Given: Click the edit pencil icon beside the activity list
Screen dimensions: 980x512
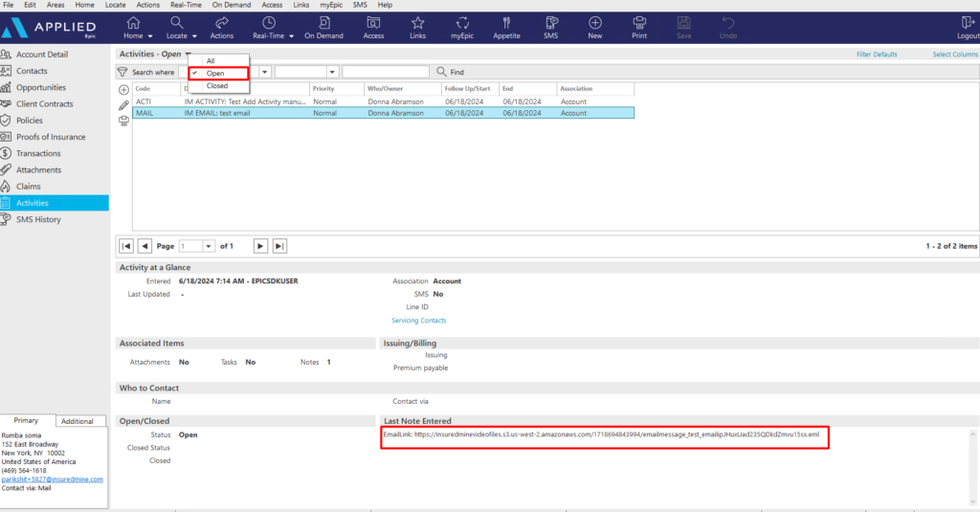Looking at the screenshot, I should 123,105.
